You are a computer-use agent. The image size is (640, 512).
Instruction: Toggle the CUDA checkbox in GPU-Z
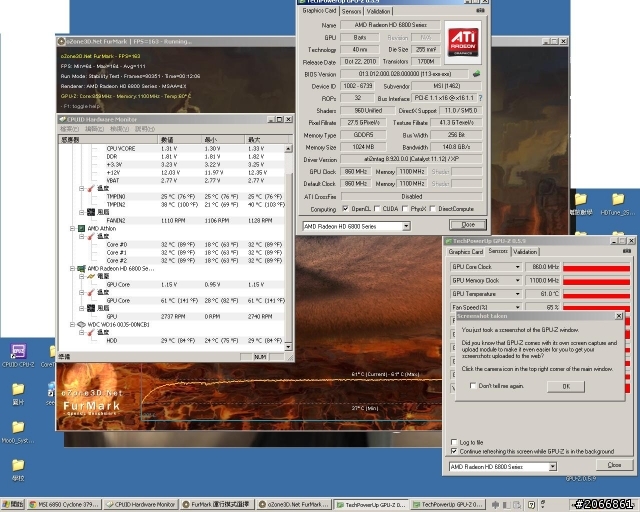pyautogui.click(x=377, y=209)
